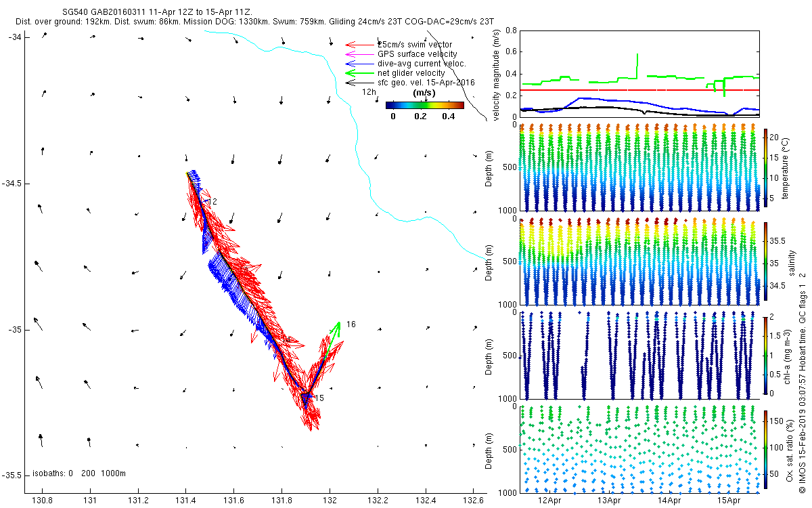Screen dimensions: 812x508
Task: Select the 'GPS surface velocity' legend text
Action: (x=417, y=54)
